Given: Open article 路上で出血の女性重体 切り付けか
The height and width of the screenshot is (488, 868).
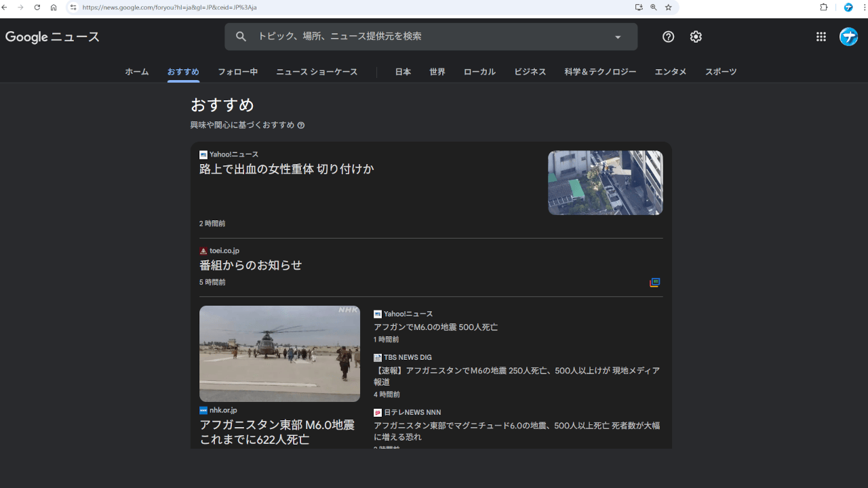Looking at the screenshot, I should click(x=287, y=169).
